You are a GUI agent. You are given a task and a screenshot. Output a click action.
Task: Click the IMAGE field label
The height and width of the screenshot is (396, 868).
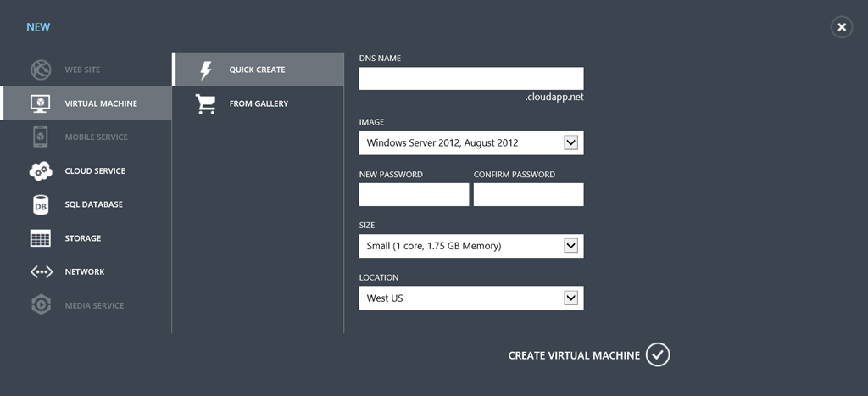click(x=371, y=122)
